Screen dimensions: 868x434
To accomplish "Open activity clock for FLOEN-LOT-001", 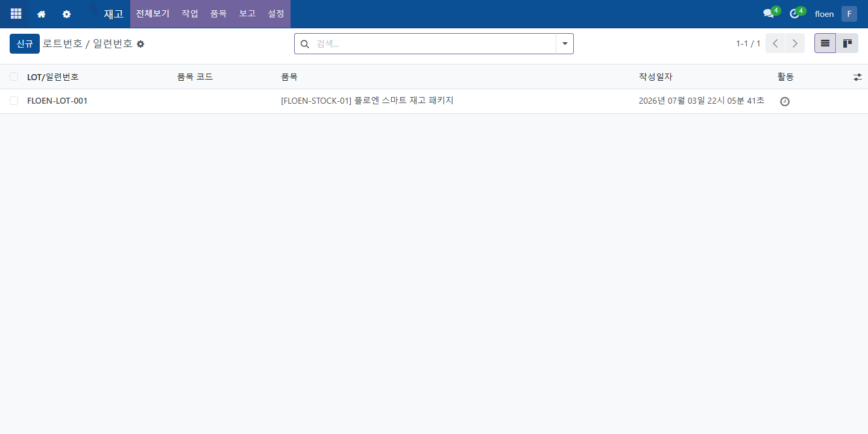I will [x=784, y=101].
